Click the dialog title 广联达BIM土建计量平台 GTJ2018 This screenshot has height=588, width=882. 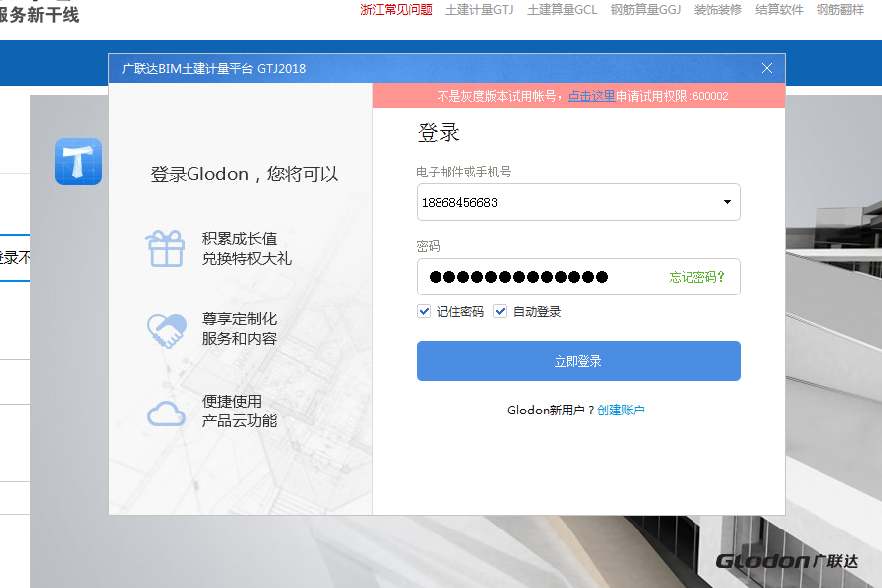click(213, 69)
